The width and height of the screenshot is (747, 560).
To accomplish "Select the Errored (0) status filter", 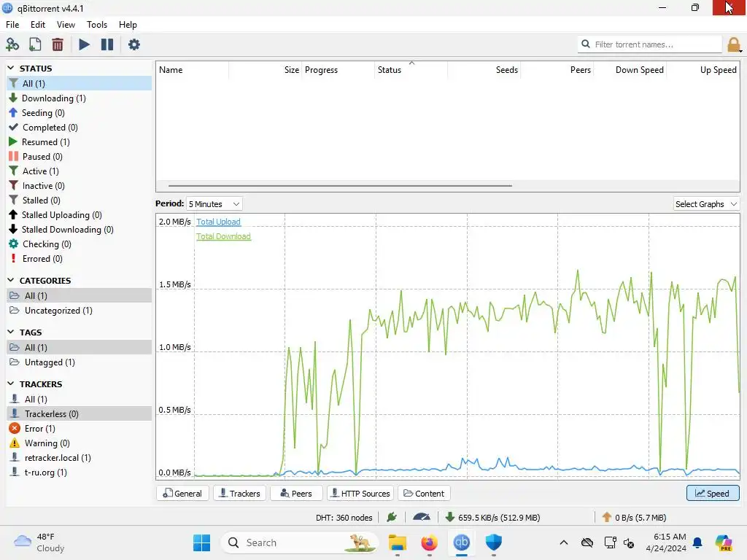I will pos(79,259).
